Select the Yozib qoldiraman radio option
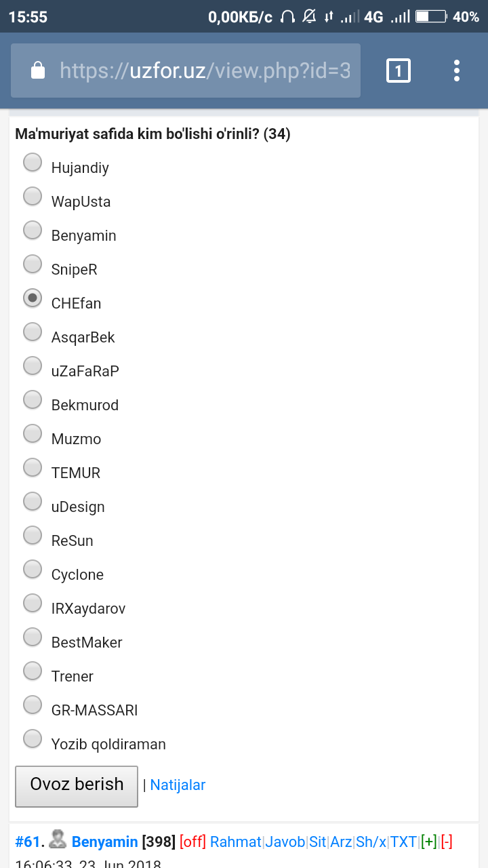The width and height of the screenshot is (488, 868). pyautogui.click(x=33, y=738)
